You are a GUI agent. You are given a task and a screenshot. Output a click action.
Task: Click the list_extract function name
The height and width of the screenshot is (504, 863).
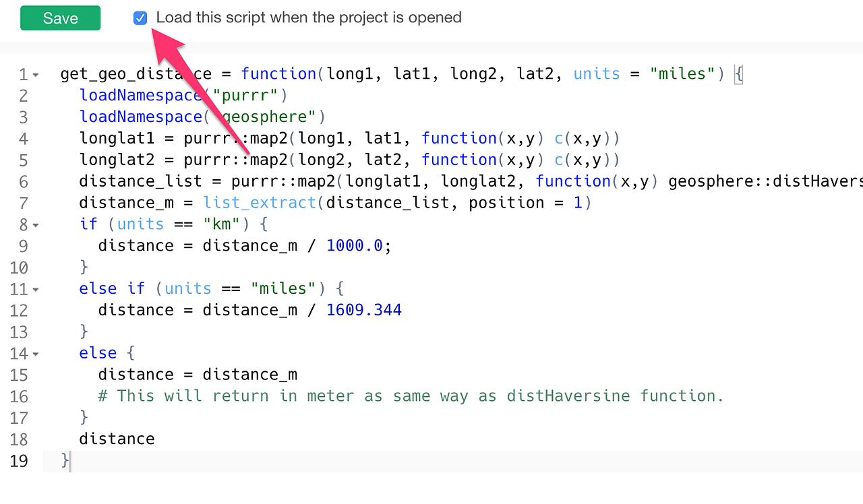click(259, 202)
